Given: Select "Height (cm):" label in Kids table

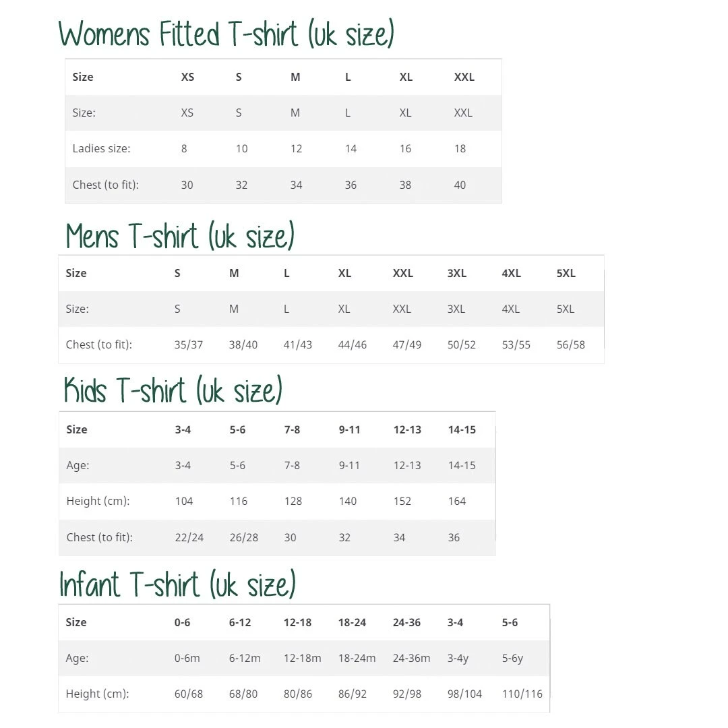Looking at the screenshot, I should 98,501.
